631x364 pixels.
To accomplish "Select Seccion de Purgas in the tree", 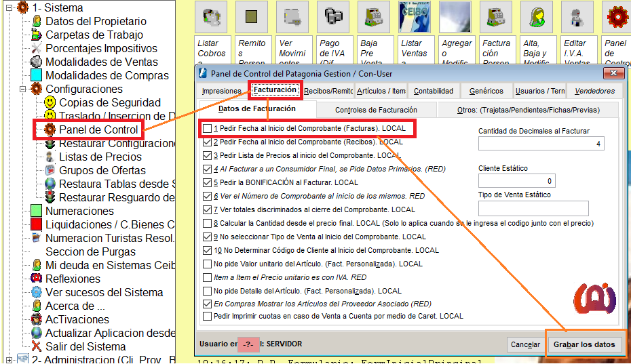I will tap(90, 251).
